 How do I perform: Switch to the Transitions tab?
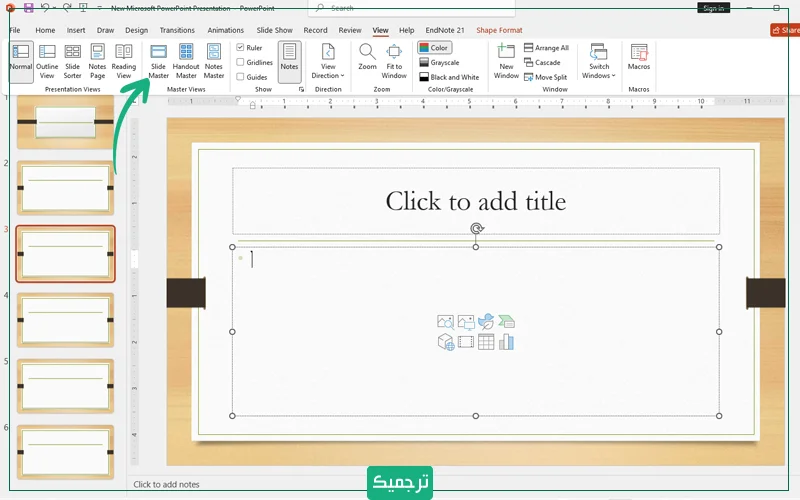177,30
